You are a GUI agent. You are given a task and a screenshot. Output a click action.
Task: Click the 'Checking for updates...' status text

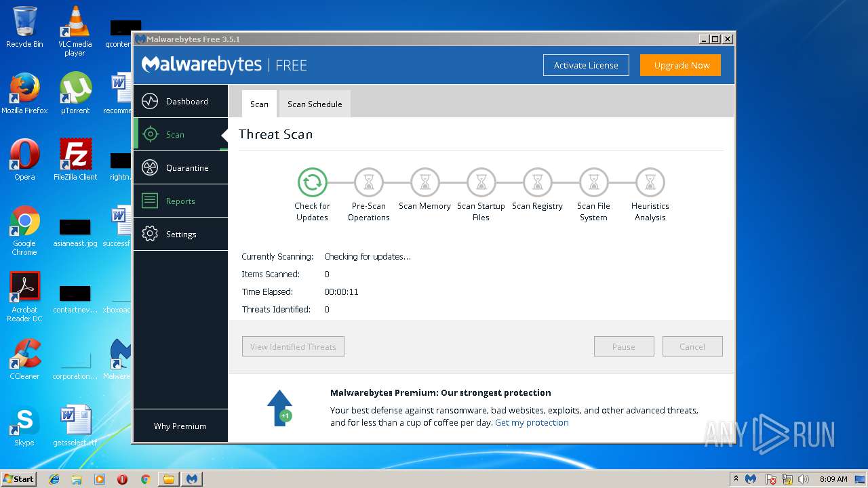(x=368, y=257)
